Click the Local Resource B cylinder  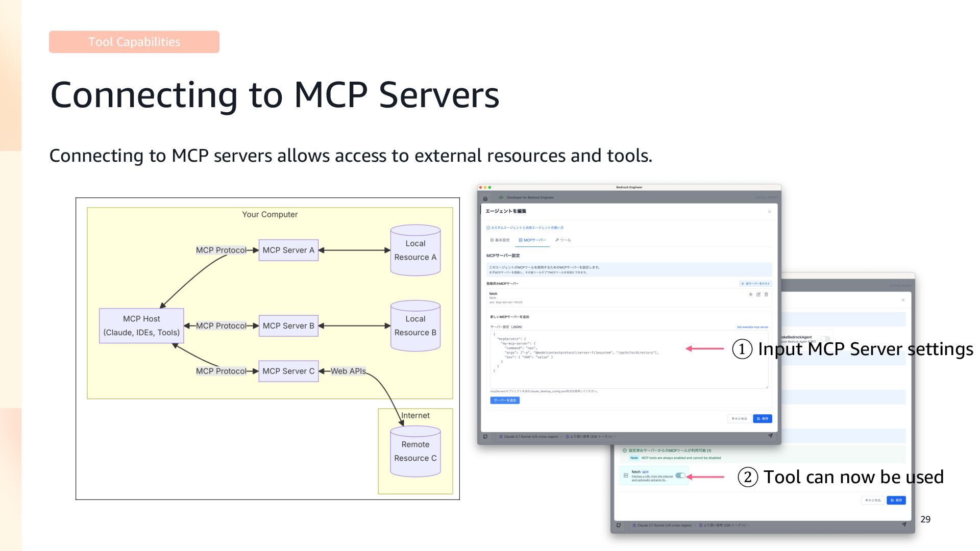click(x=415, y=325)
